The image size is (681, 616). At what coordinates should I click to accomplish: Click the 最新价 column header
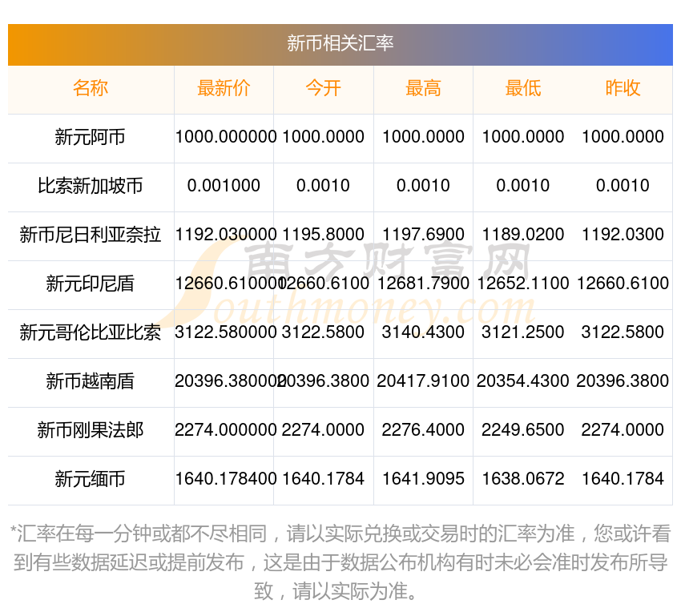(224, 88)
